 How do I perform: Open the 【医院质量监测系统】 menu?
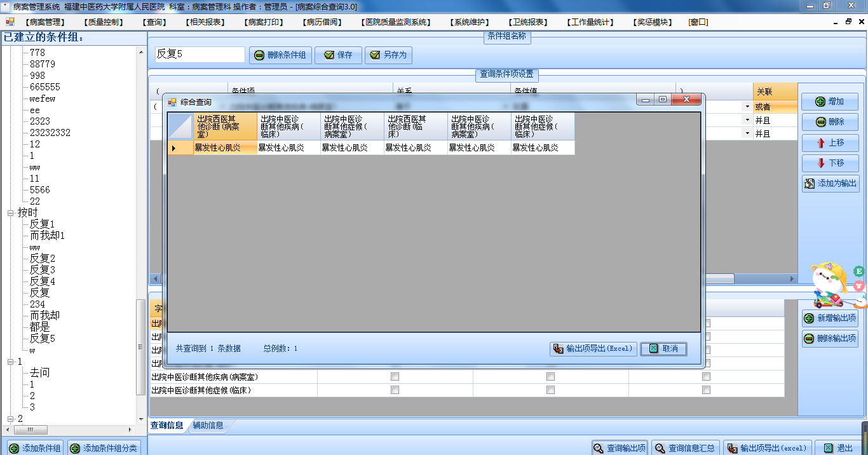[x=396, y=22]
